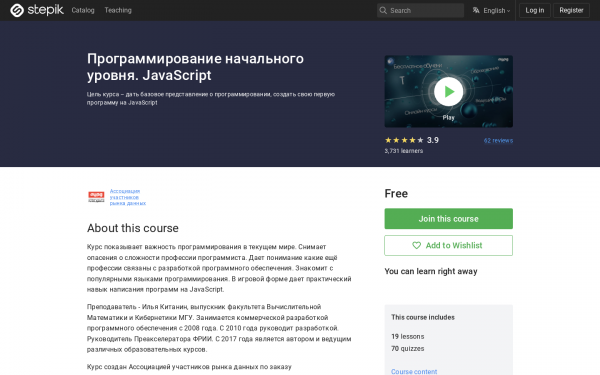The width and height of the screenshot is (600, 375).
Task: Open the Course content link
Action: click(x=414, y=371)
